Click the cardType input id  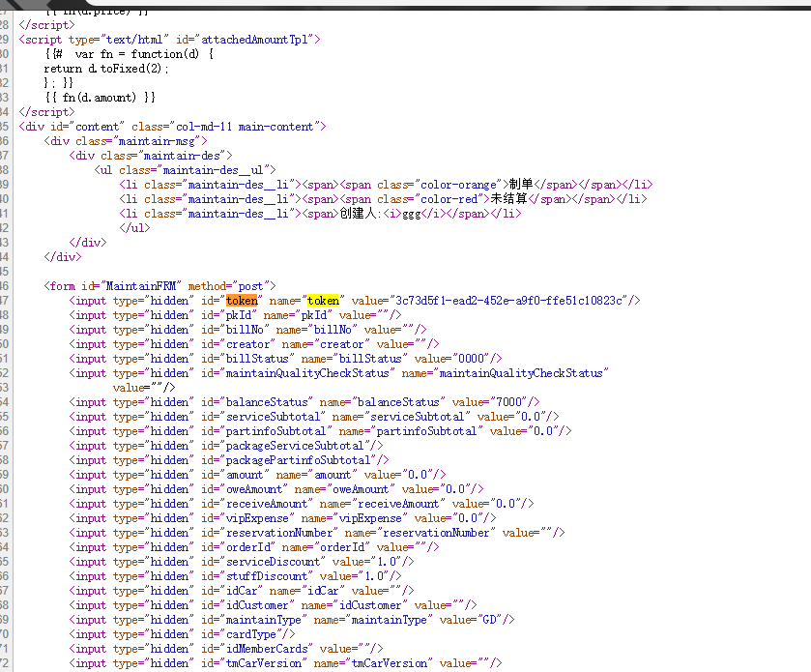pyautogui.click(x=251, y=634)
